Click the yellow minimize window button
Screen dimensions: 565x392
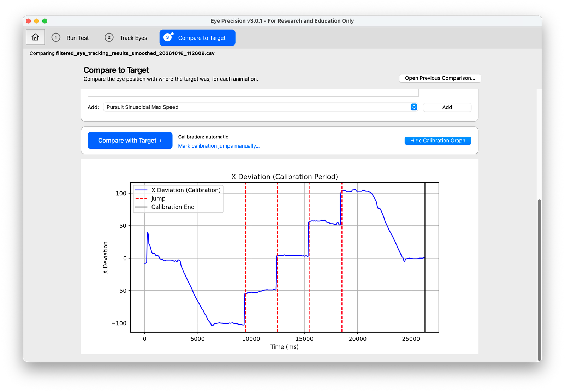(36, 21)
